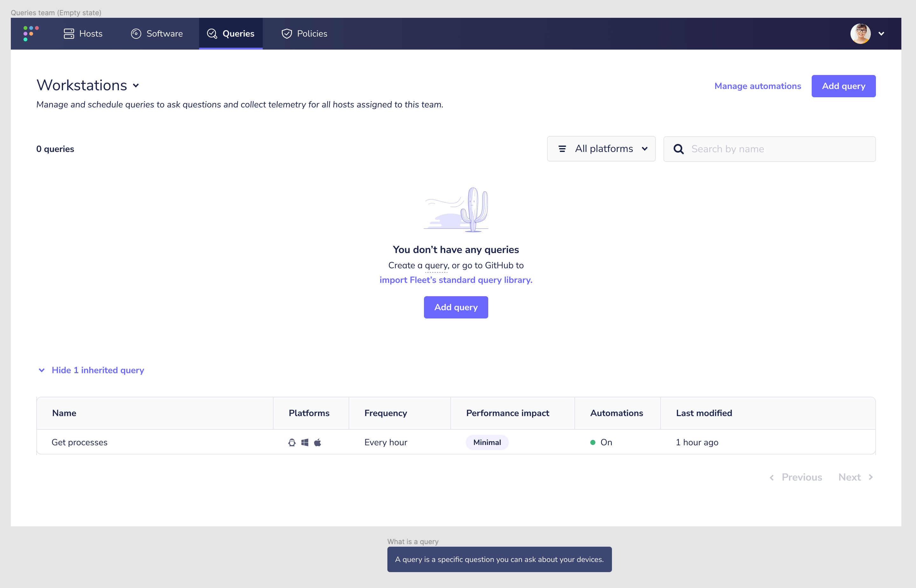The width and height of the screenshot is (916, 588).
Task: Switch to the Queries tab
Action: (231, 34)
